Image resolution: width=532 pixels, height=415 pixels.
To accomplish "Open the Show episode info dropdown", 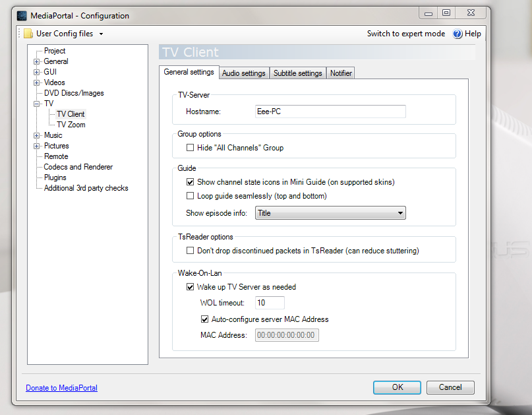I will (x=330, y=213).
